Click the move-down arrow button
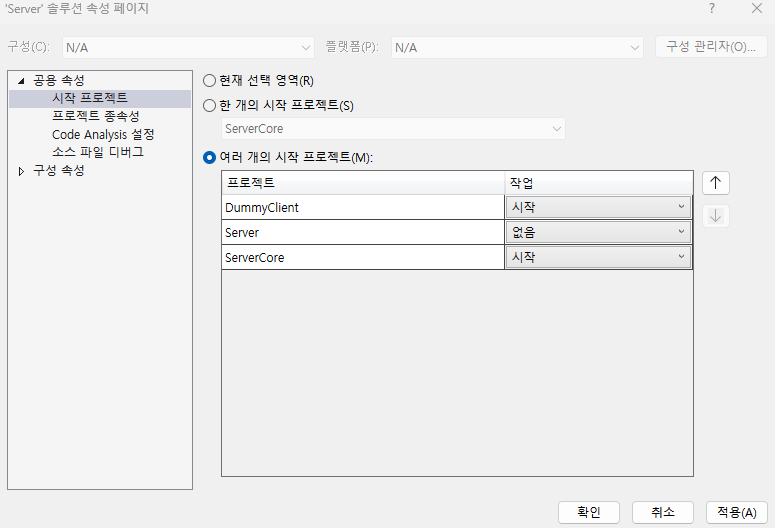The height and width of the screenshot is (528, 775). click(x=715, y=216)
